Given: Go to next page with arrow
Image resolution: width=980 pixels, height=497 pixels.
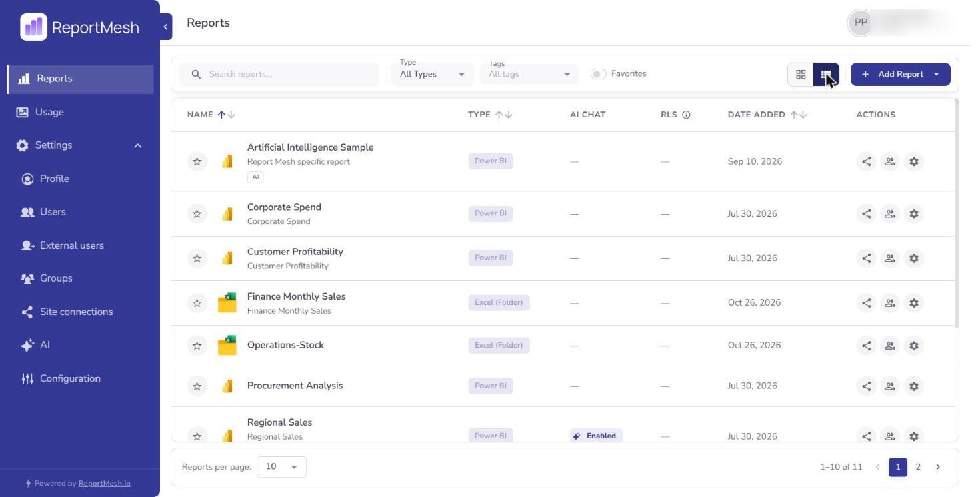Looking at the screenshot, I should [938, 467].
